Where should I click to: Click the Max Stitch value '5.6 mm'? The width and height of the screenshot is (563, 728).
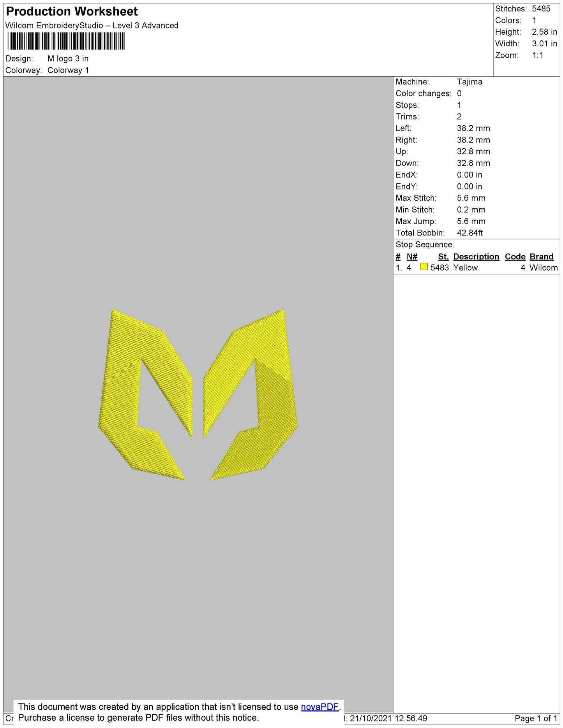471,198
